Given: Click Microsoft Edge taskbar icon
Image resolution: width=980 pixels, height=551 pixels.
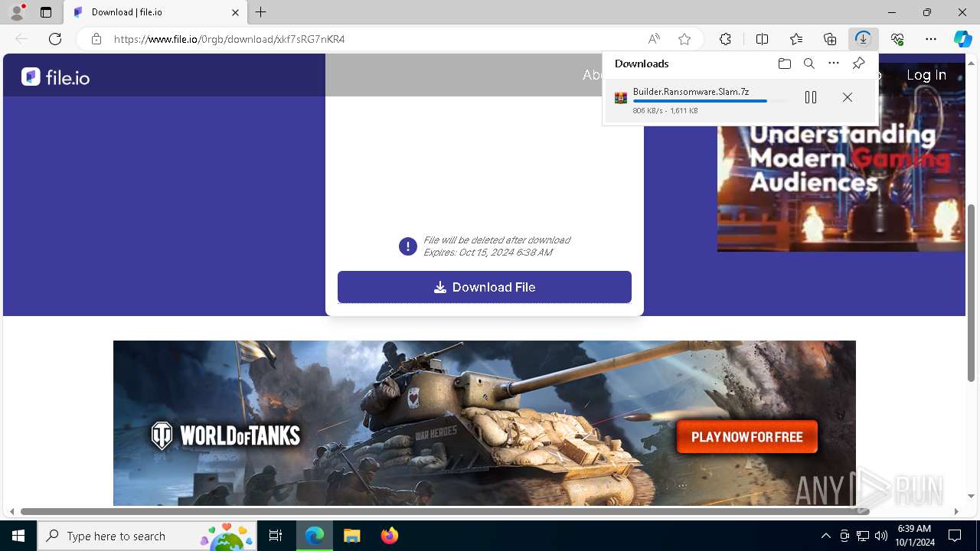Looking at the screenshot, I should coord(315,536).
